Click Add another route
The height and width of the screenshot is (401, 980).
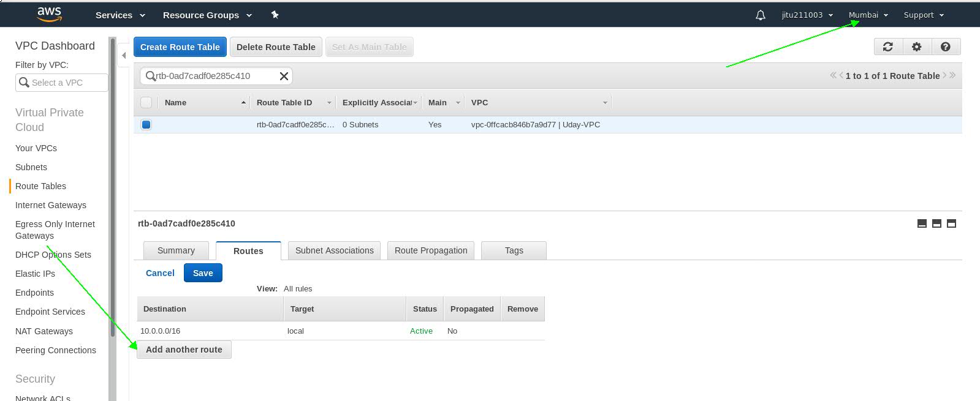tap(184, 350)
